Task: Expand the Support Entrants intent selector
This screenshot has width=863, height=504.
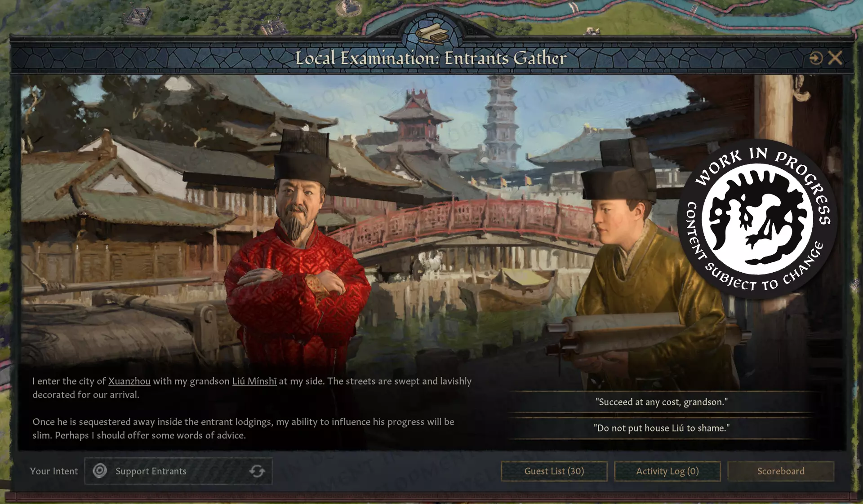Action: click(x=178, y=471)
